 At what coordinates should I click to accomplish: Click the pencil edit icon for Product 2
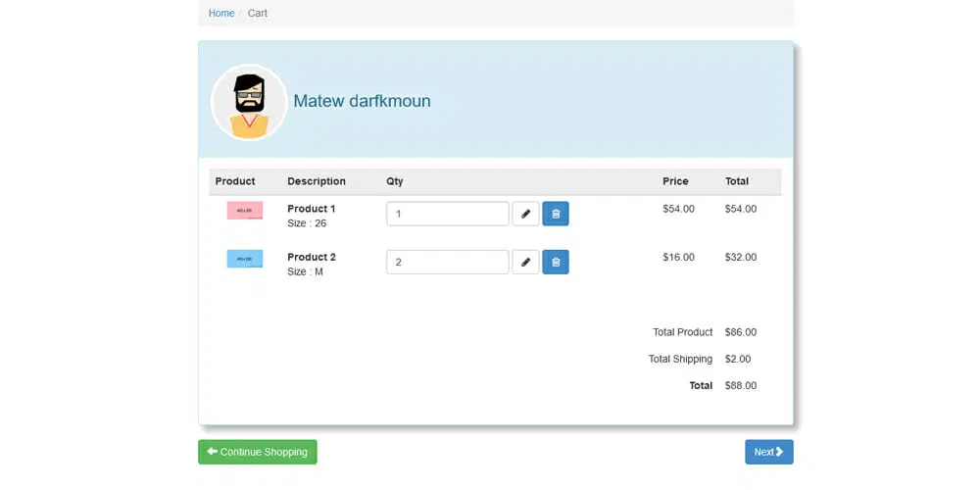[x=525, y=262]
